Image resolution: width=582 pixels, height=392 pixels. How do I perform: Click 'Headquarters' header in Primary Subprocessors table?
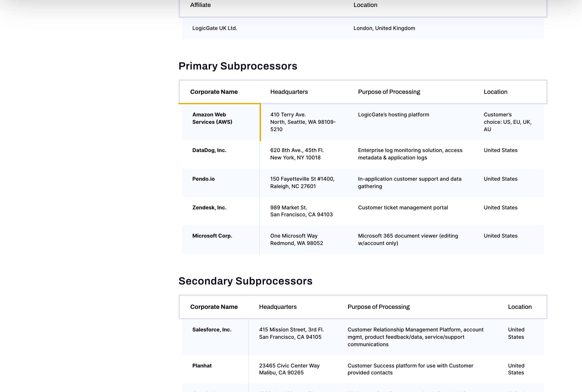[x=289, y=92]
